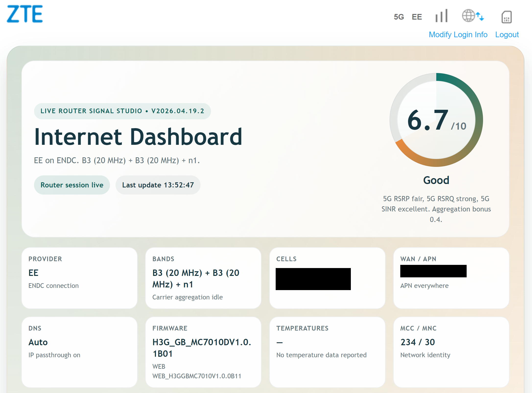This screenshot has height=393, width=532.
Task: Click the Internet Dashboard heading
Action: click(x=138, y=137)
